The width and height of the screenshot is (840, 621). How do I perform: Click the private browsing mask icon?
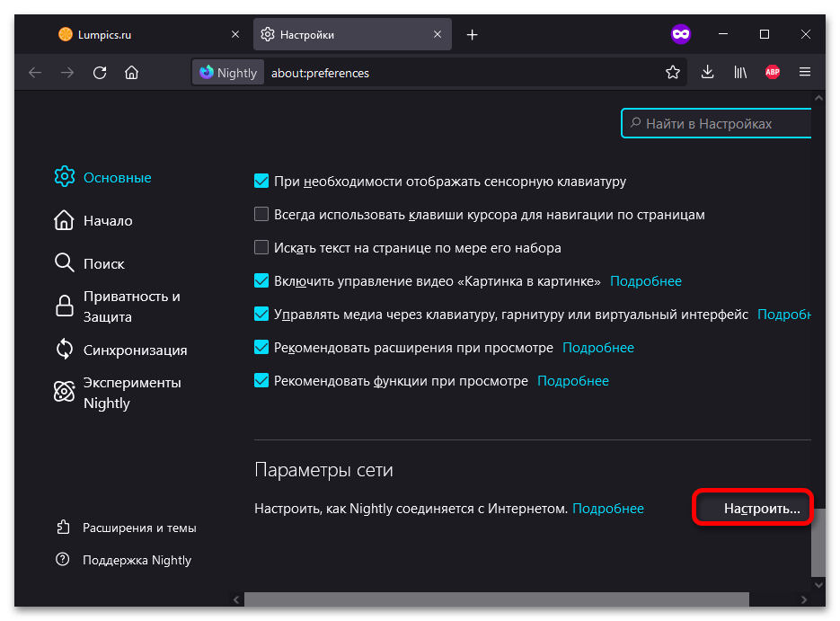point(681,34)
